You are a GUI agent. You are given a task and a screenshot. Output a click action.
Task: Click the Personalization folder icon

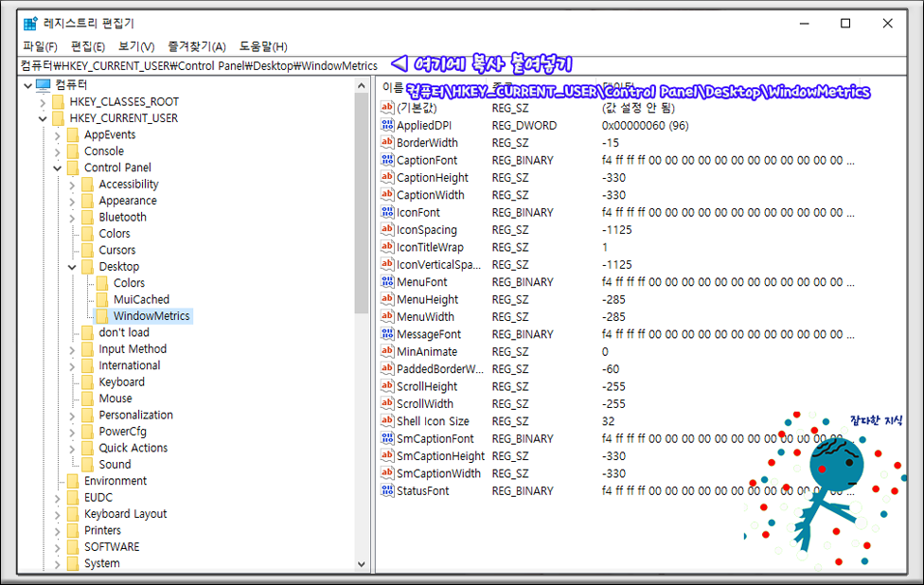pyautogui.click(x=88, y=416)
